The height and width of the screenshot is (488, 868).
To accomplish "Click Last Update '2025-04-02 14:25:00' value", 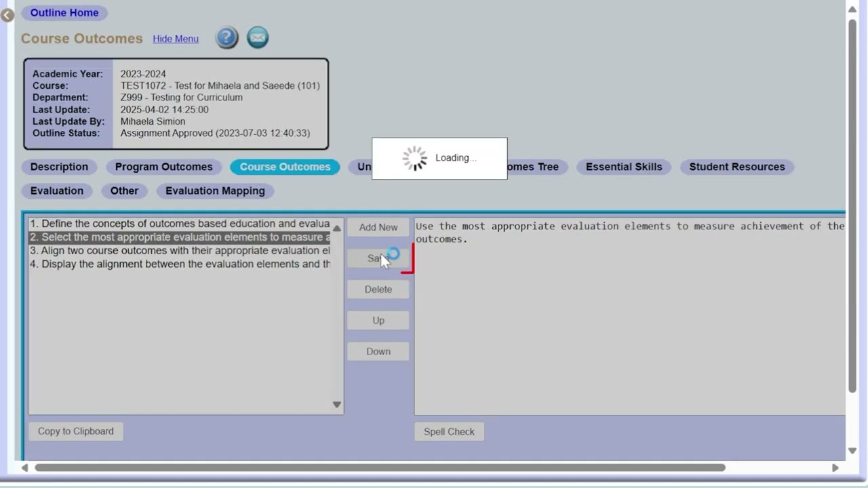I will coord(164,110).
